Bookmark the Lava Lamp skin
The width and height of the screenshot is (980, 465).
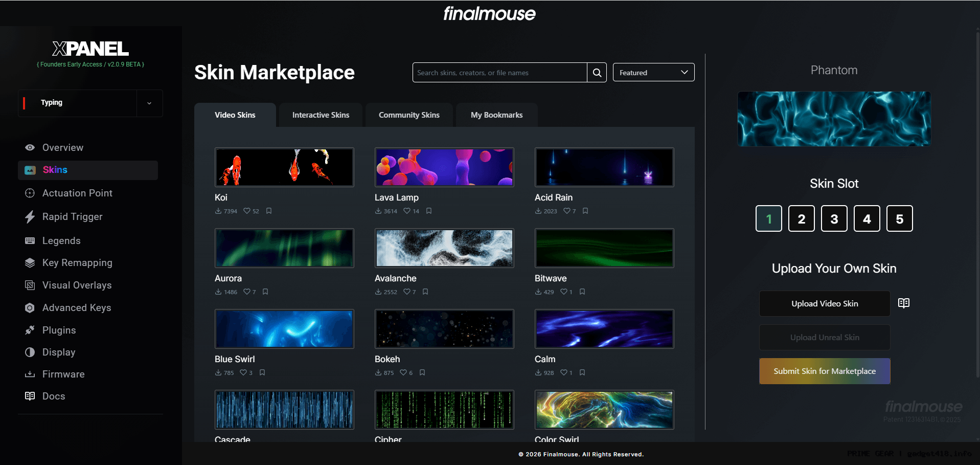pos(429,211)
